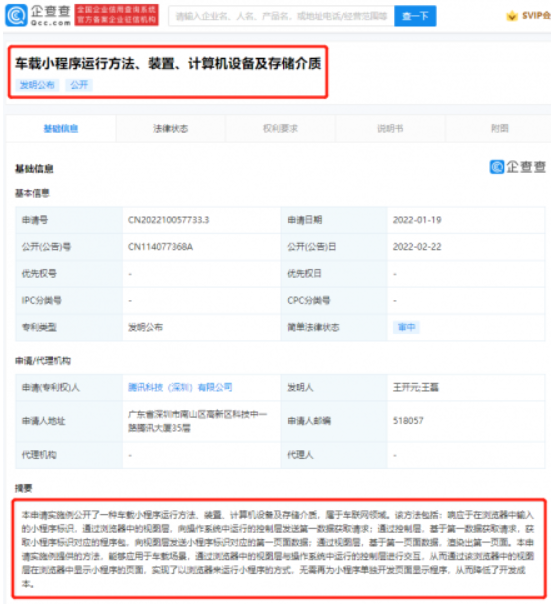Image resolution: width=551 pixels, height=604 pixels.
Task: Click the application number CN202210057733.3
Action: click(x=168, y=220)
